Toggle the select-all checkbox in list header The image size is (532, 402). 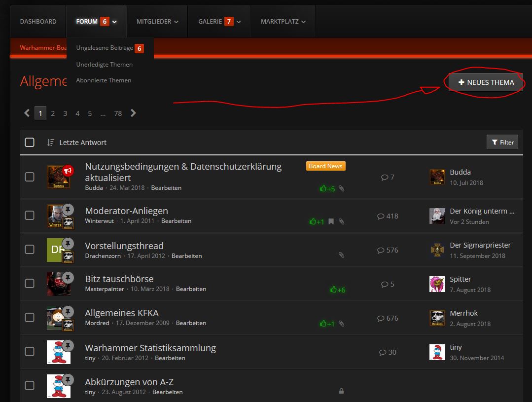30,142
